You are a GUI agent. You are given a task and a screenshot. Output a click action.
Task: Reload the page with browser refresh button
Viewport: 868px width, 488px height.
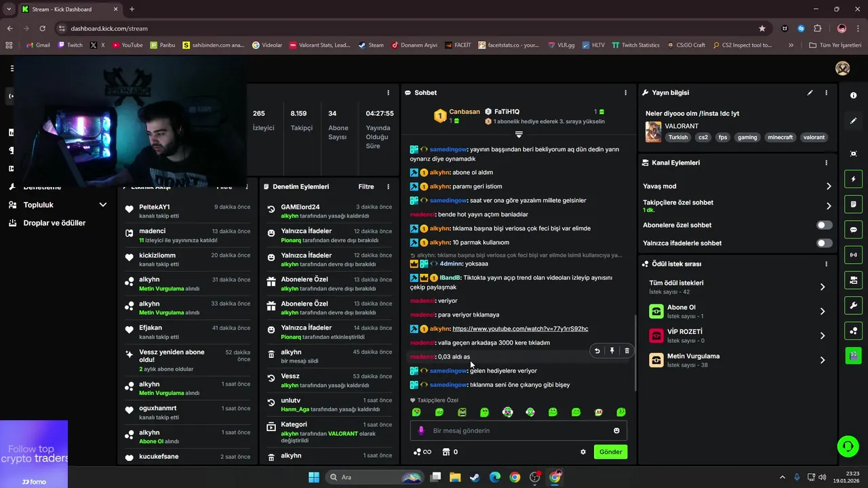pyautogui.click(x=42, y=28)
